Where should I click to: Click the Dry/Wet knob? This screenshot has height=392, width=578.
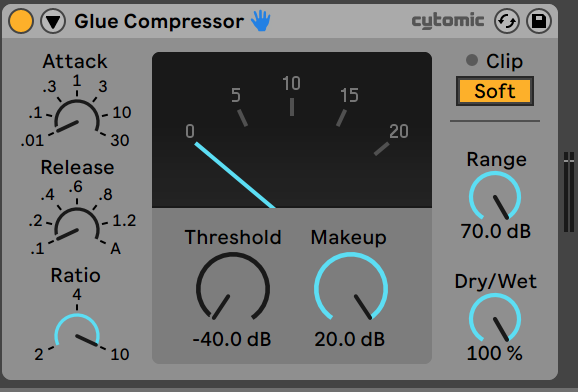click(x=495, y=318)
